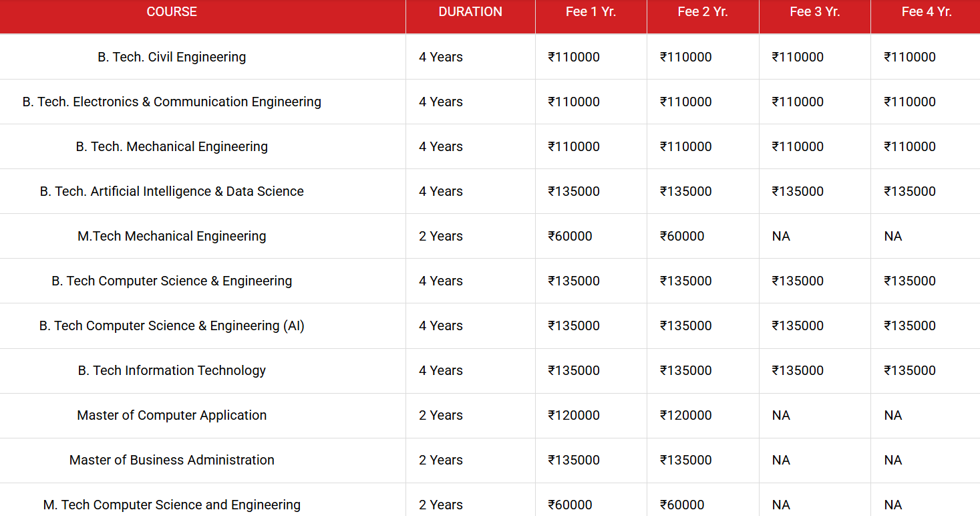Click Fee 1 Yr. amount for Master of Computer Application
This screenshot has height=516, width=980.
click(574, 416)
